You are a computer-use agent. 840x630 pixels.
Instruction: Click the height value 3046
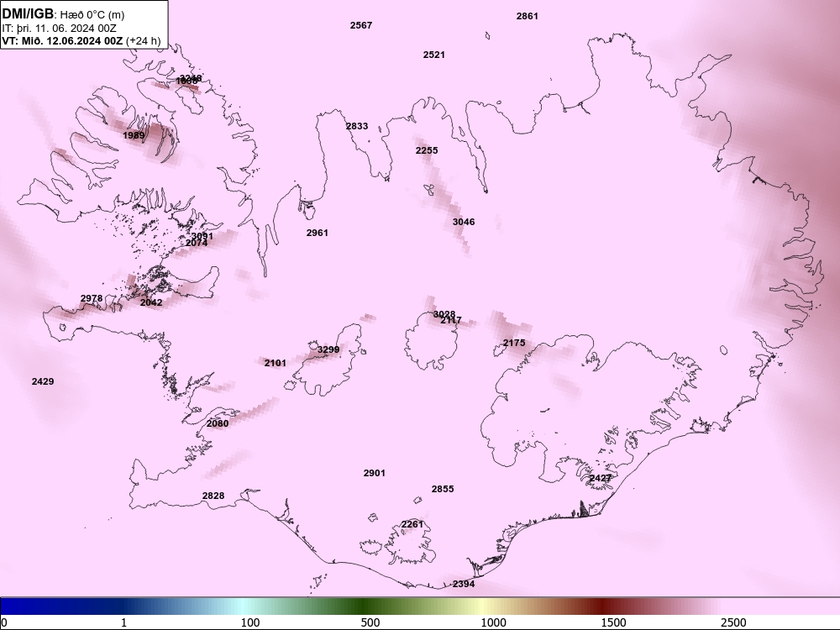464,222
